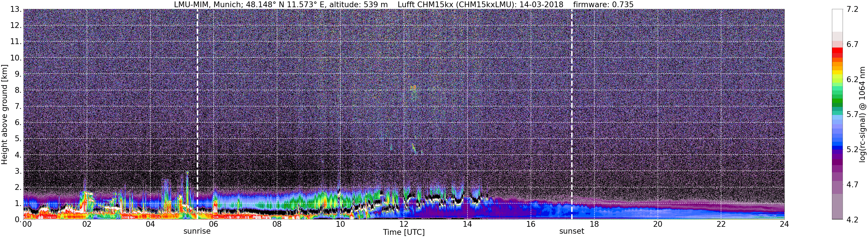Click the 'log(rc-signal) @ 1064 nm' colorbar label
The image size is (868, 238).
point(862,114)
